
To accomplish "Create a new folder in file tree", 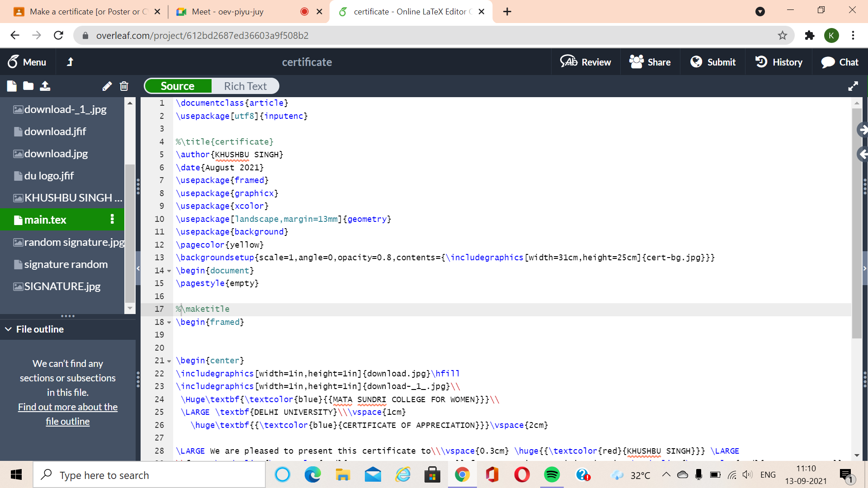I will click(x=28, y=86).
